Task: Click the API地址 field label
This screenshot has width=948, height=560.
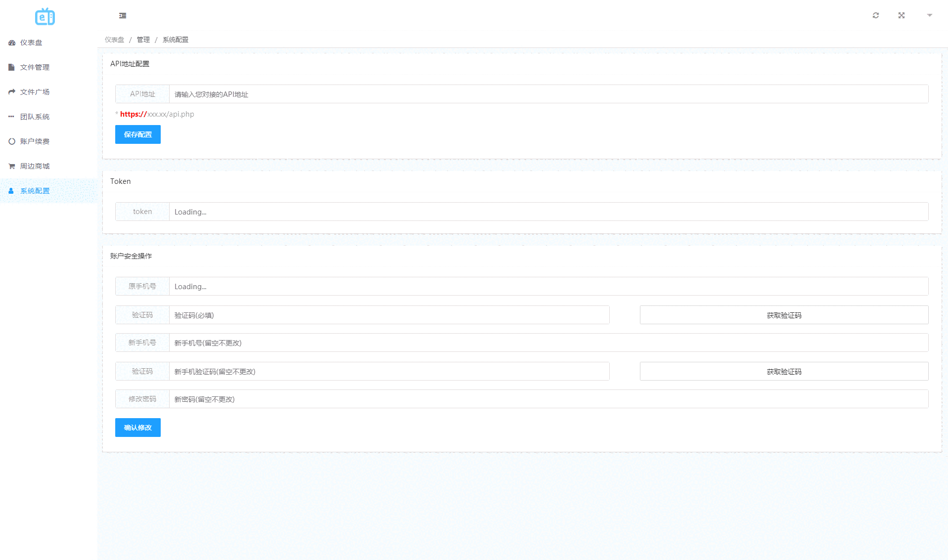Action: [x=142, y=94]
